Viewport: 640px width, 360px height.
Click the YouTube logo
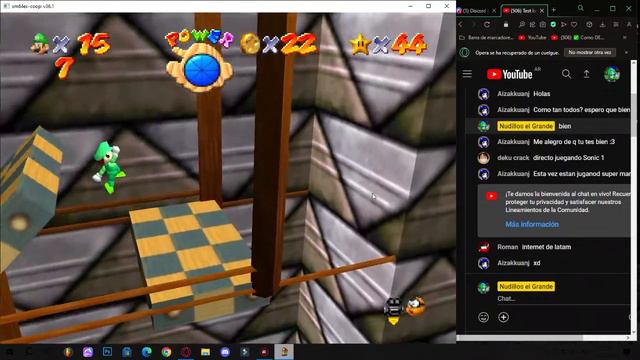point(509,74)
